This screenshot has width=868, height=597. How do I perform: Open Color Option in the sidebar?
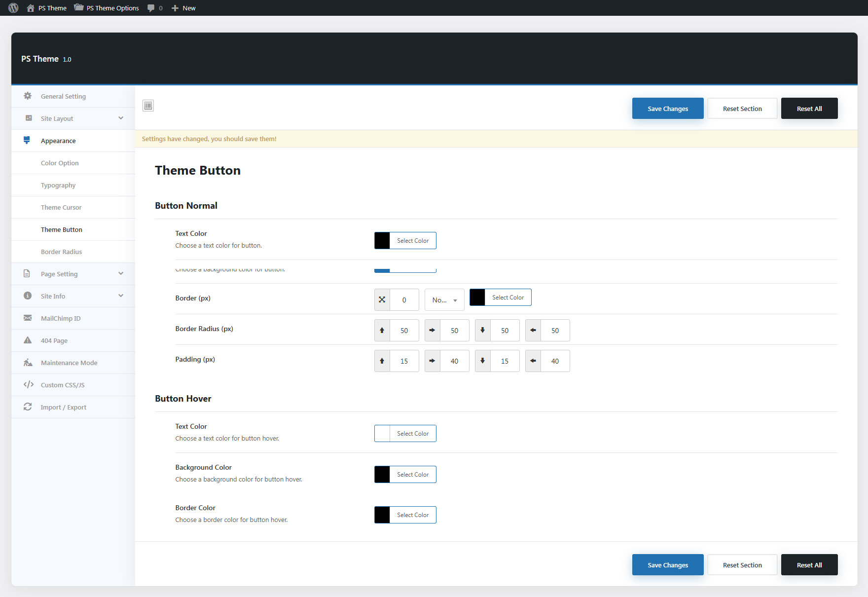60,163
